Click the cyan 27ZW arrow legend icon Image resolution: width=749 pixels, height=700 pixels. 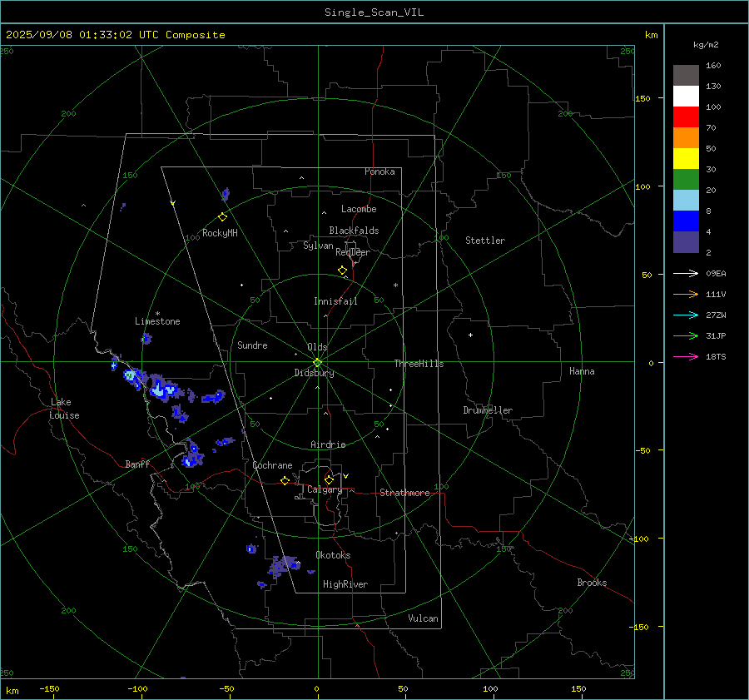[686, 315]
